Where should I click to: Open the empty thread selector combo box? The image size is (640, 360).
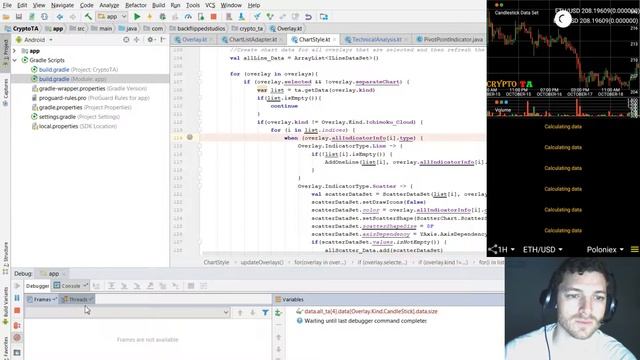pos(127,313)
